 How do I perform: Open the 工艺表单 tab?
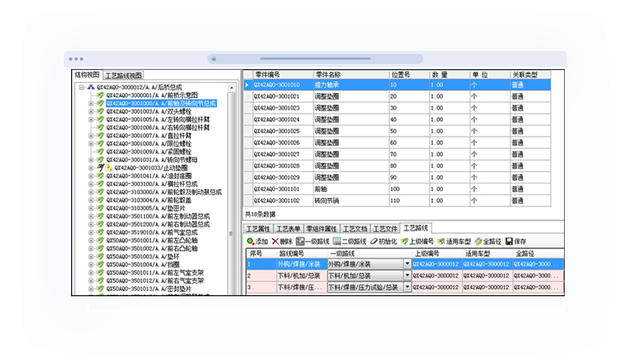click(288, 228)
